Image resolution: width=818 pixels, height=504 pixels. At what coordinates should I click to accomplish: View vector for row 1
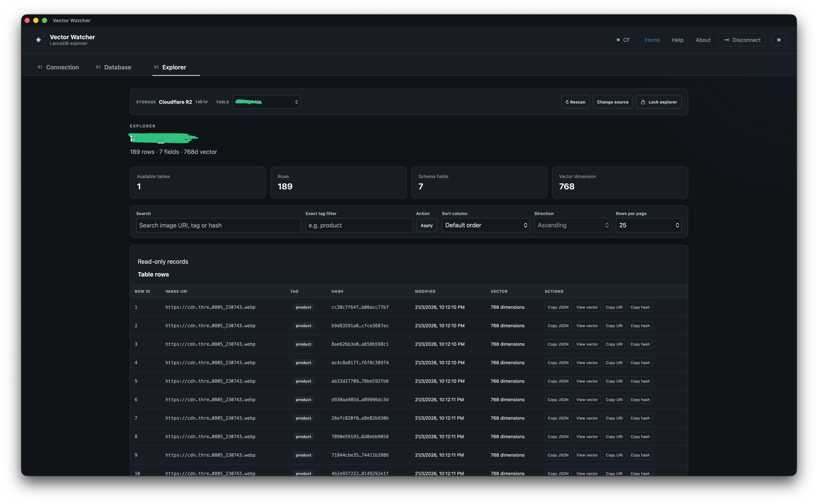pos(587,307)
